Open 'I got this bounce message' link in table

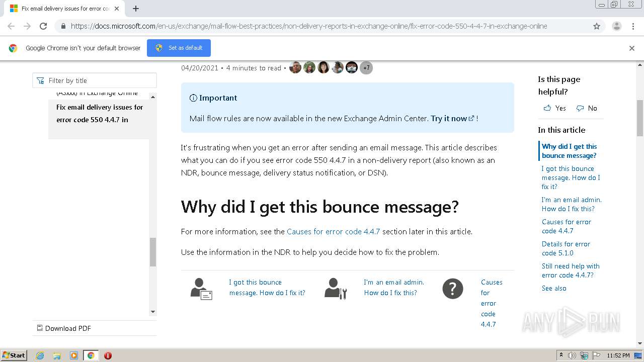(267, 288)
